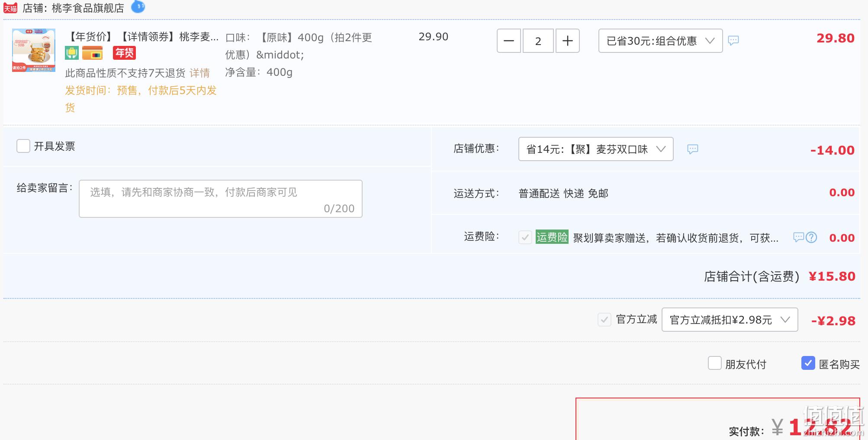
Task: Click the comment icon beside 组合优惠 dropdown
Action: 733,41
